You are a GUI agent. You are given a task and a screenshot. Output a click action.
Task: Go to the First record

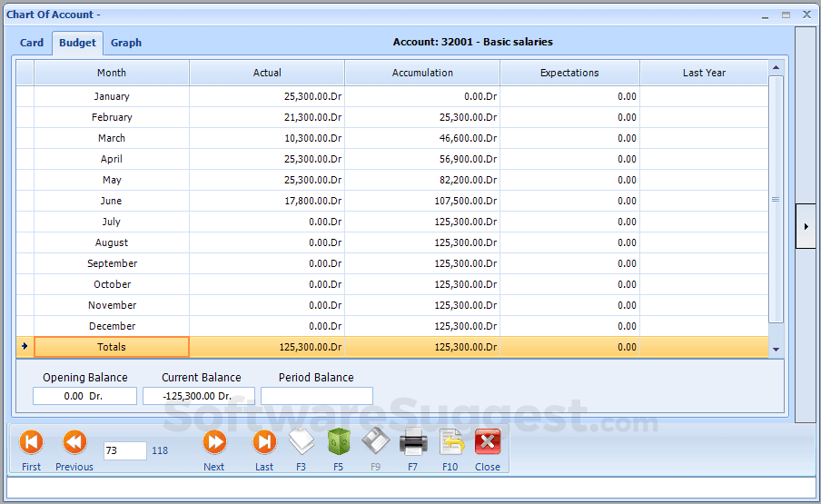pos(31,443)
